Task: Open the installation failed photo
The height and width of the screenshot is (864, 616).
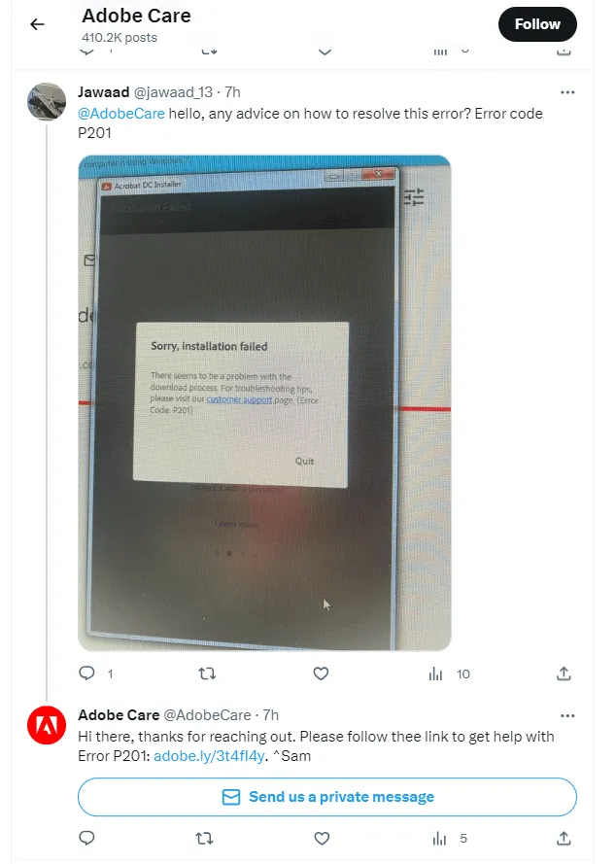Action: click(264, 402)
